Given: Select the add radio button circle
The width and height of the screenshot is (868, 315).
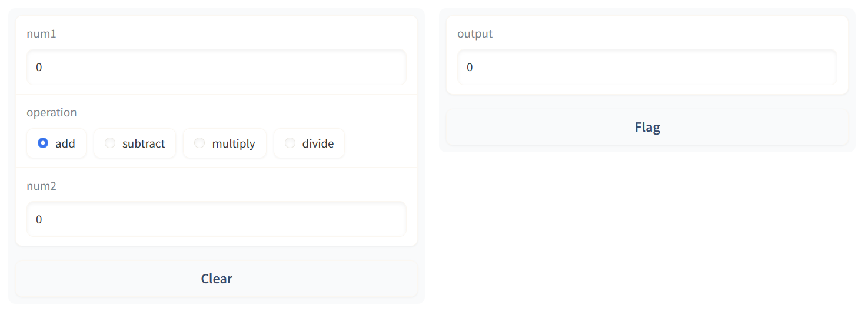Looking at the screenshot, I should 42,143.
